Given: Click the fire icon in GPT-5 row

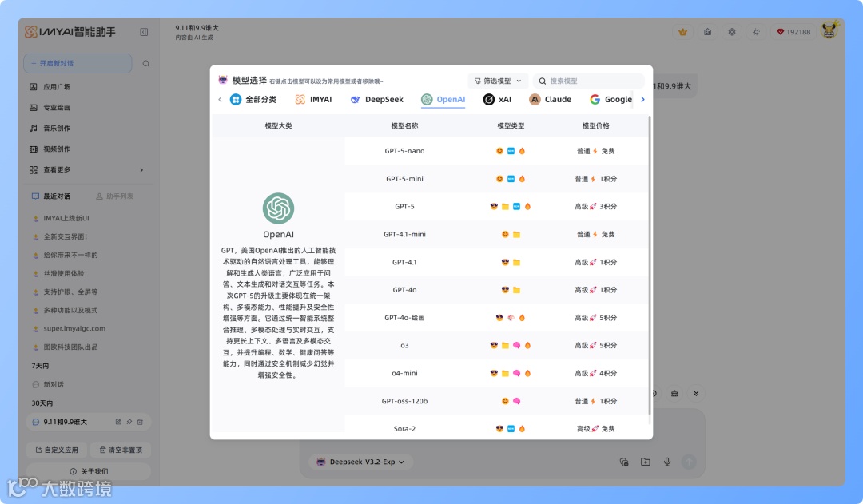Looking at the screenshot, I should coord(528,206).
